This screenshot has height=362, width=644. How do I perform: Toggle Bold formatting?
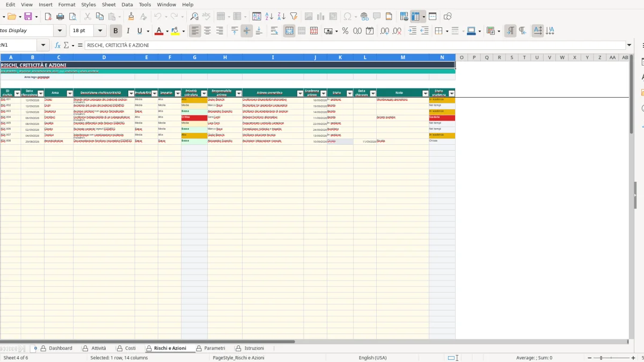(x=115, y=31)
